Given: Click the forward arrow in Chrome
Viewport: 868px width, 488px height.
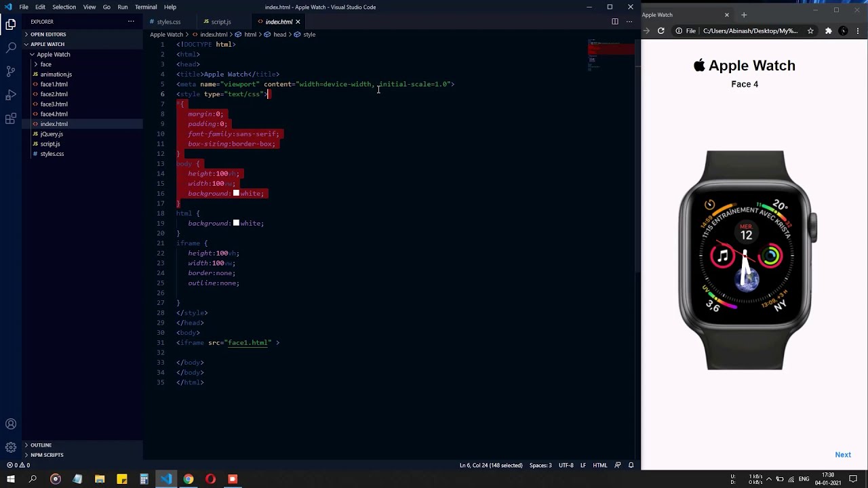Looking at the screenshot, I should [646, 30].
